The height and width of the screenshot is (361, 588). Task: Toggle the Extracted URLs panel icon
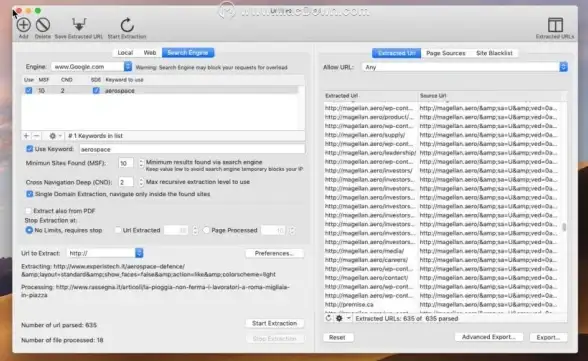coord(555,25)
